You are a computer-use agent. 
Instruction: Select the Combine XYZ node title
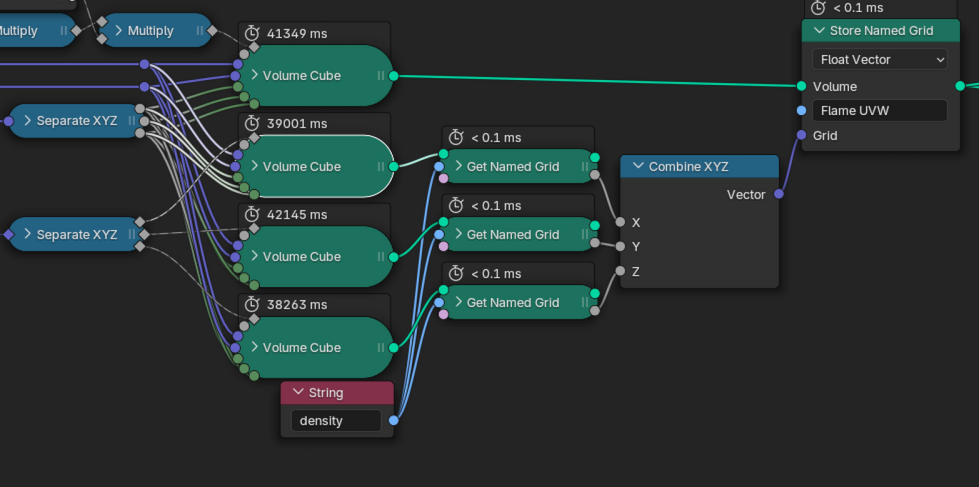pos(689,167)
